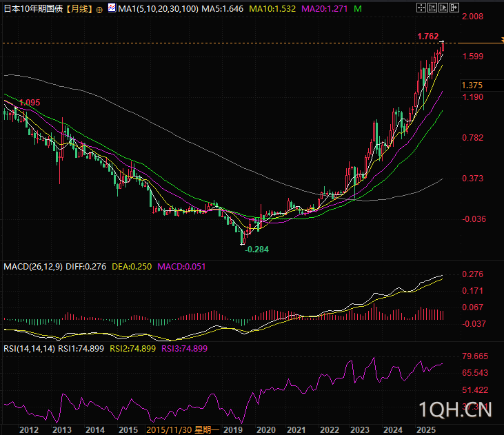Click the 日本10年期国债 chart title
Screen dimensions: 504x435
click(34, 10)
